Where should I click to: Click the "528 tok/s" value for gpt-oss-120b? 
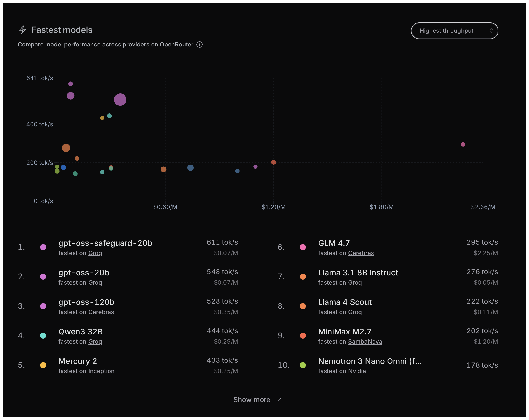point(222,301)
